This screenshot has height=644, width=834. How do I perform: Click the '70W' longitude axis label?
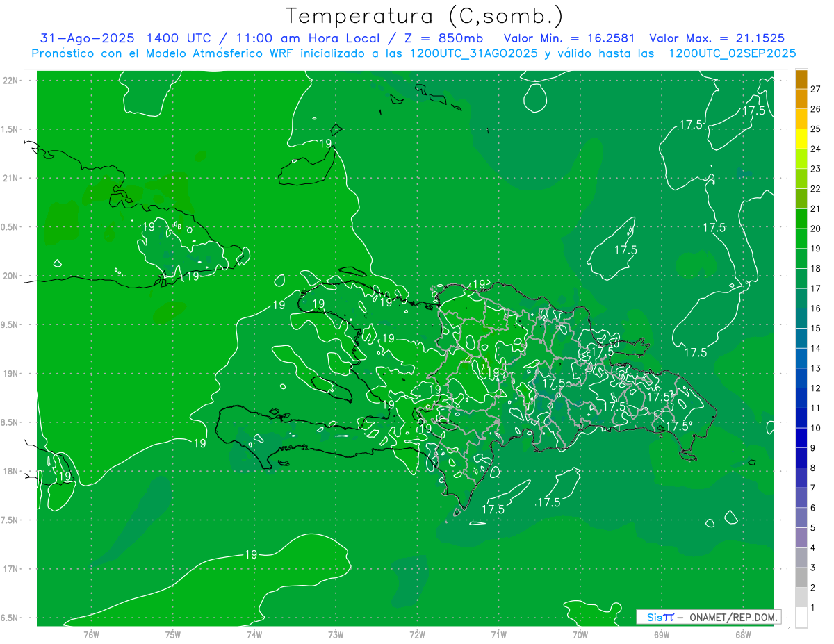point(580,635)
